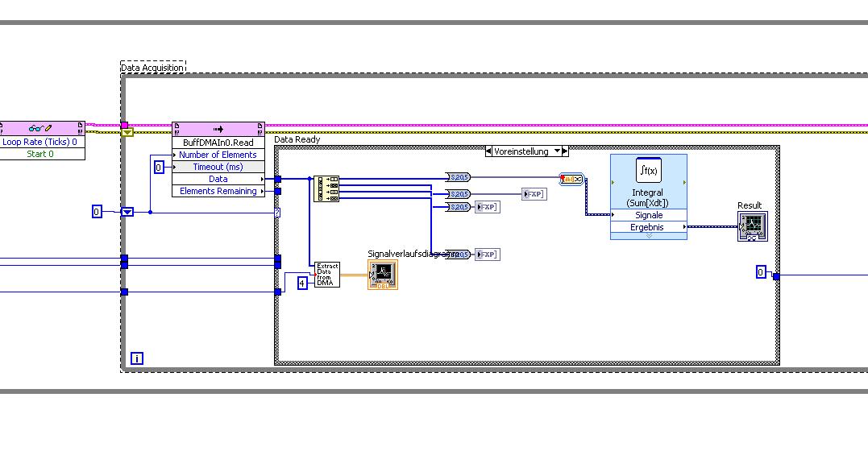Select the Integral f(x) Express VI icon

(x=648, y=171)
